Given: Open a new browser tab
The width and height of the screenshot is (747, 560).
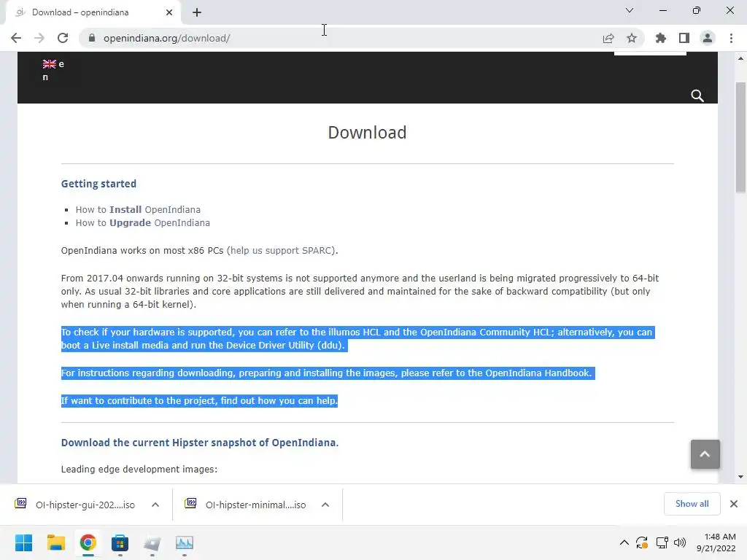Looking at the screenshot, I should pyautogui.click(x=197, y=12).
